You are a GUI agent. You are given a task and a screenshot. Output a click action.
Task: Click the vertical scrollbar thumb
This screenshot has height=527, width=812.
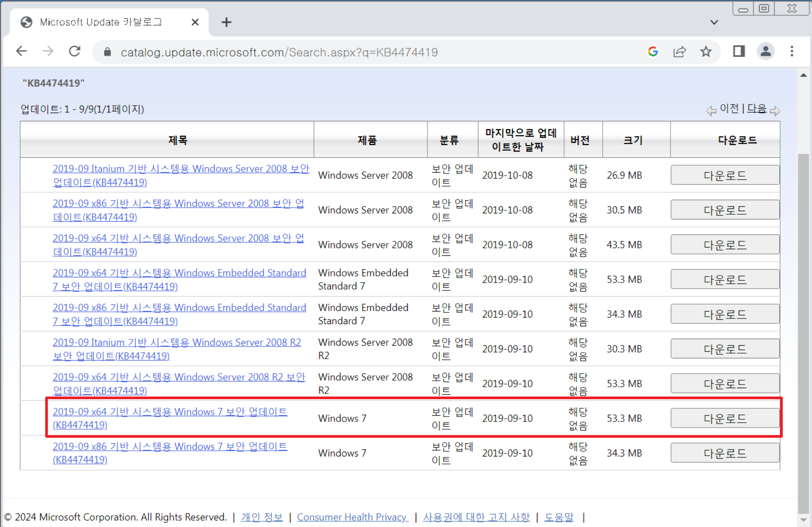click(x=803, y=333)
